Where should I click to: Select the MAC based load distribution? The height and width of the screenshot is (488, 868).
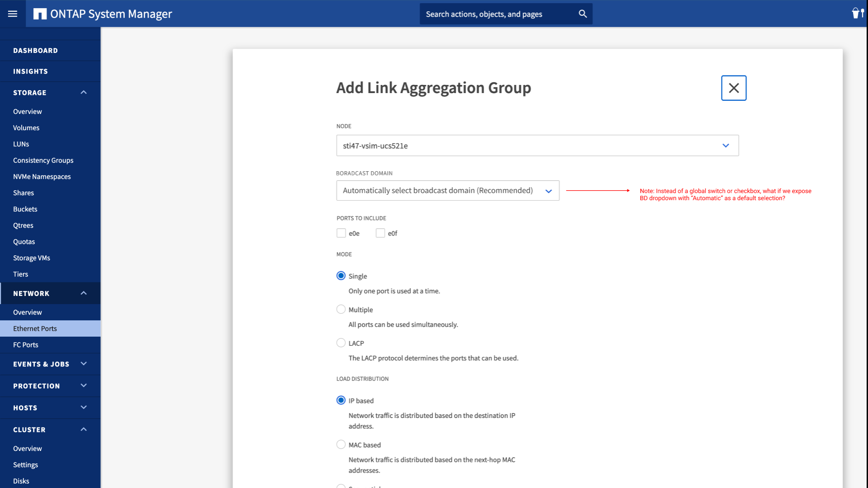(340, 445)
